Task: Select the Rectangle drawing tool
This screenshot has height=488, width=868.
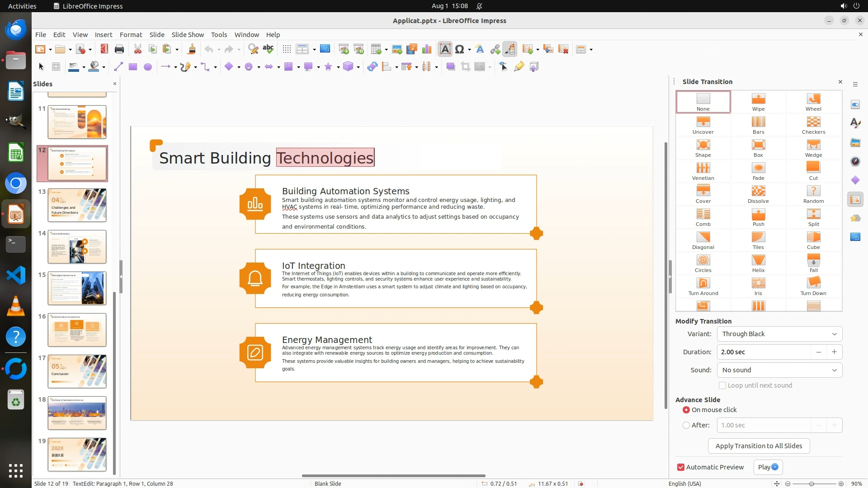Action: [x=133, y=67]
